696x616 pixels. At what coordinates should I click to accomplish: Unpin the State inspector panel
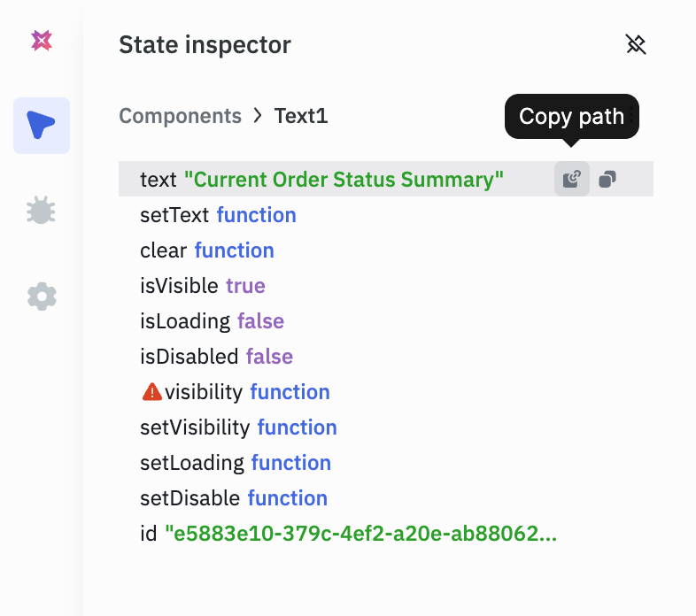tap(635, 44)
